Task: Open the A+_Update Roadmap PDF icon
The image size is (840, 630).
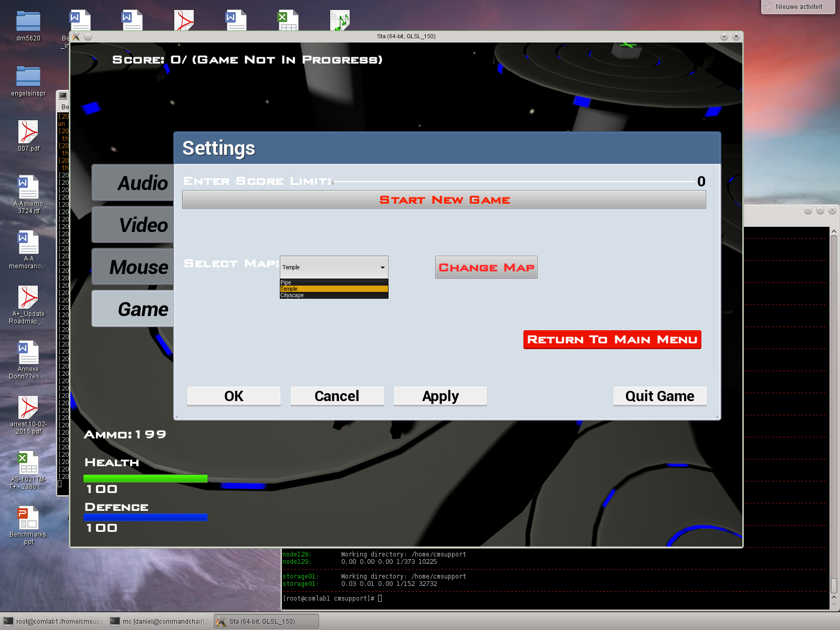Action: pyautogui.click(x=28, y=298)
